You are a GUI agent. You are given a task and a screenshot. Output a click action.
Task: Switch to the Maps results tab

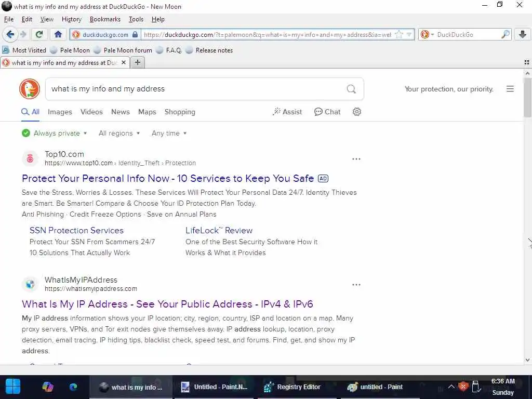click(147, 112)
